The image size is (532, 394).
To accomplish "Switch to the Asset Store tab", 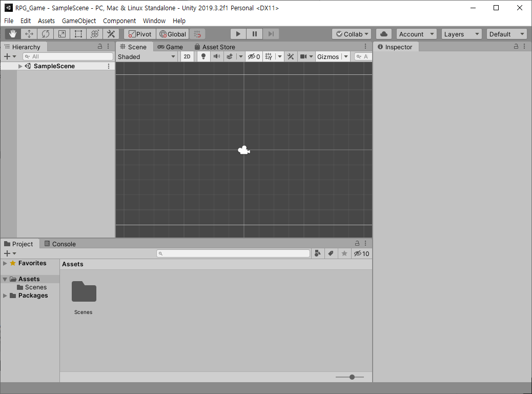I will (x=215, y=47).
